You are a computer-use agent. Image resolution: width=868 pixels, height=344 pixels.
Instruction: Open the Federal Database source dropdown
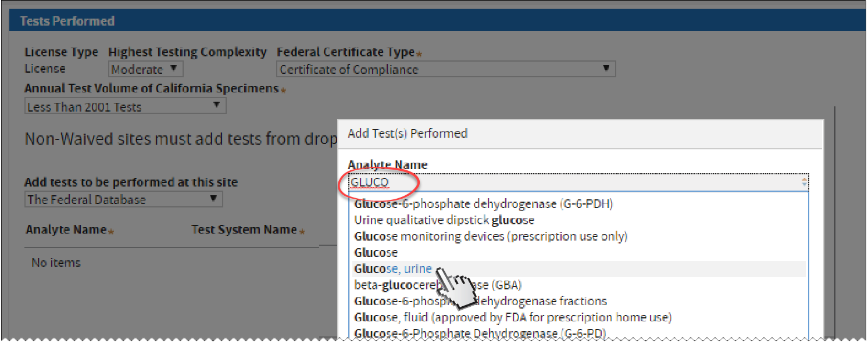[123, 199]
